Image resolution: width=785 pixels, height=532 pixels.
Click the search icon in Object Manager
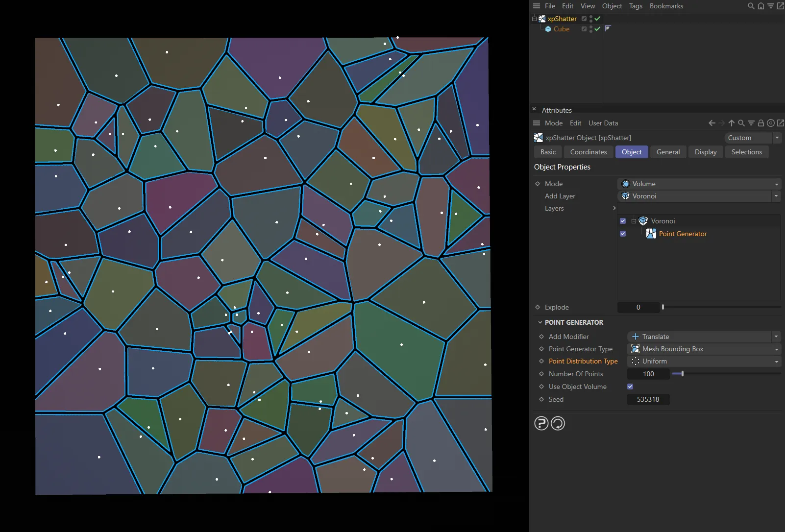[x=751, y=6]
